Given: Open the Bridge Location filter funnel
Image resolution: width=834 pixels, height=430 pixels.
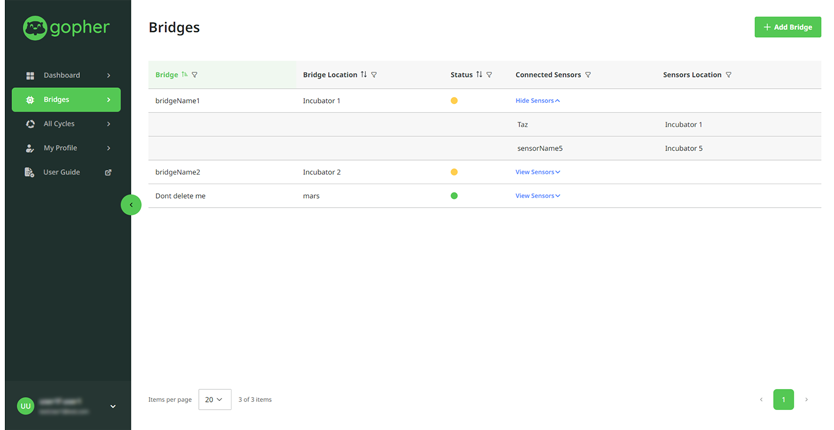Looking at the screenshot, I should tap(374, 75).
